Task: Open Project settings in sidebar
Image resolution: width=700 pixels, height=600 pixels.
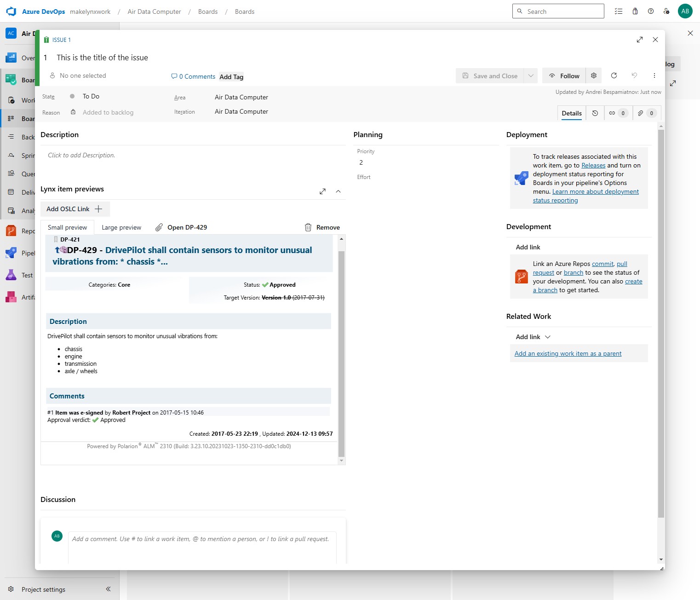Action: [x=43, y=589]
